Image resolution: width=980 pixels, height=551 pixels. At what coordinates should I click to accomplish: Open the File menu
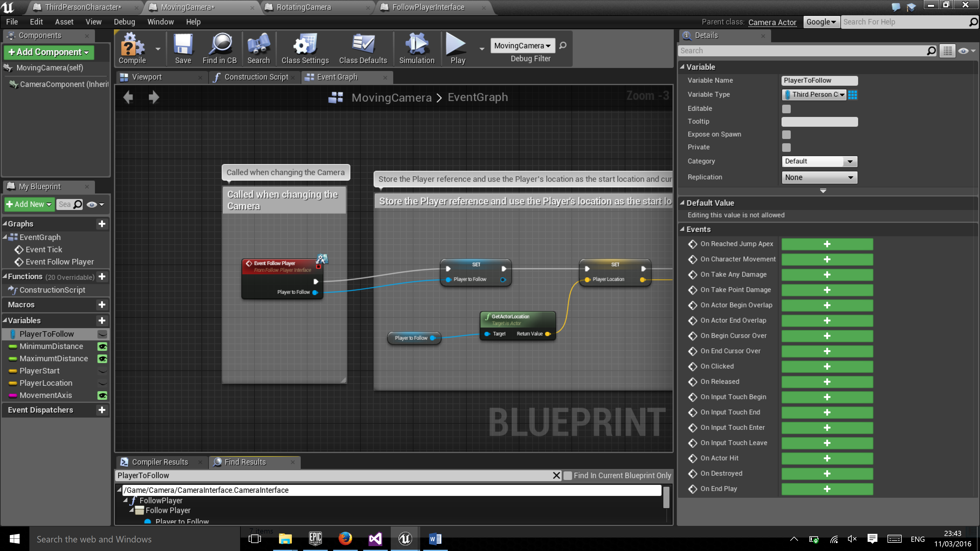coord(12,22)
